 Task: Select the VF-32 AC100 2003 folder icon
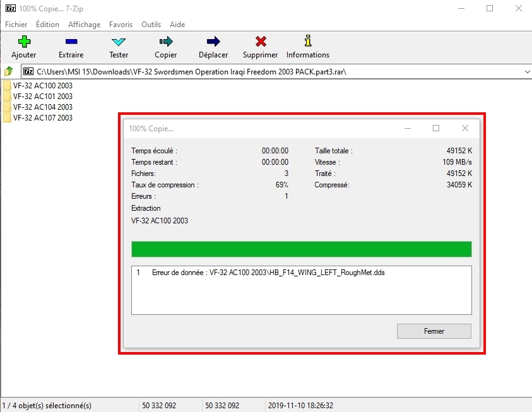coord(7,85)
